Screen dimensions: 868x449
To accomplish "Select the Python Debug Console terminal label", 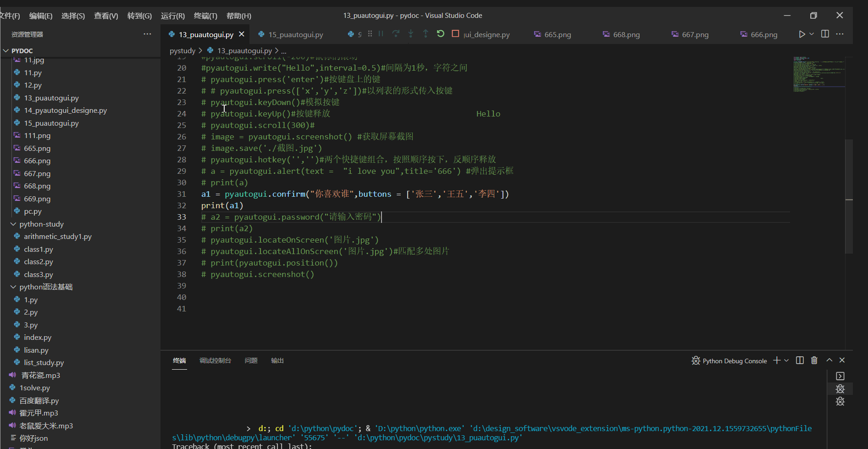I will [729, 361].
